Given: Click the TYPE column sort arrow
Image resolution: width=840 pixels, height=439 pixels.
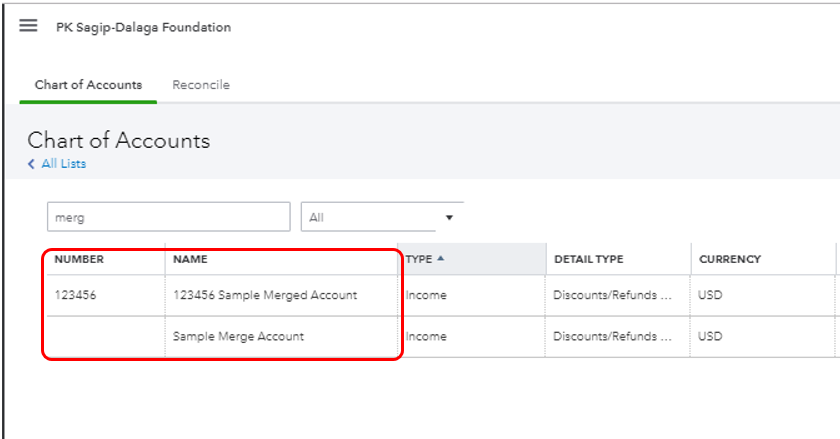Looking at the screenshot, I should tap(441, 259).
